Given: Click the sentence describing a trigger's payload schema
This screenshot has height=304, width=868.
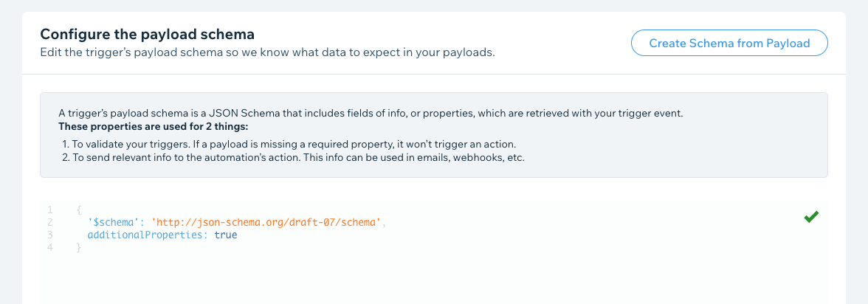Looking at the screenshot, I should [371, 114].
